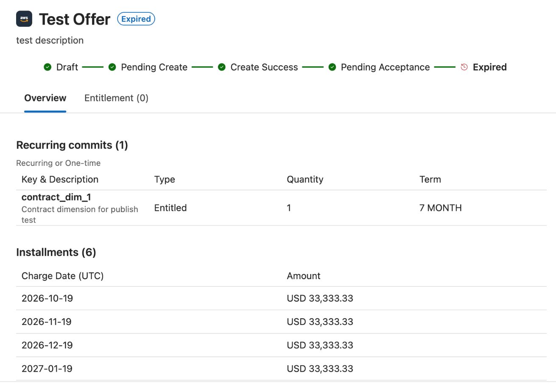Click the 'test description' subtitle
The image size is (556, 392).
[x=50, y=40]
